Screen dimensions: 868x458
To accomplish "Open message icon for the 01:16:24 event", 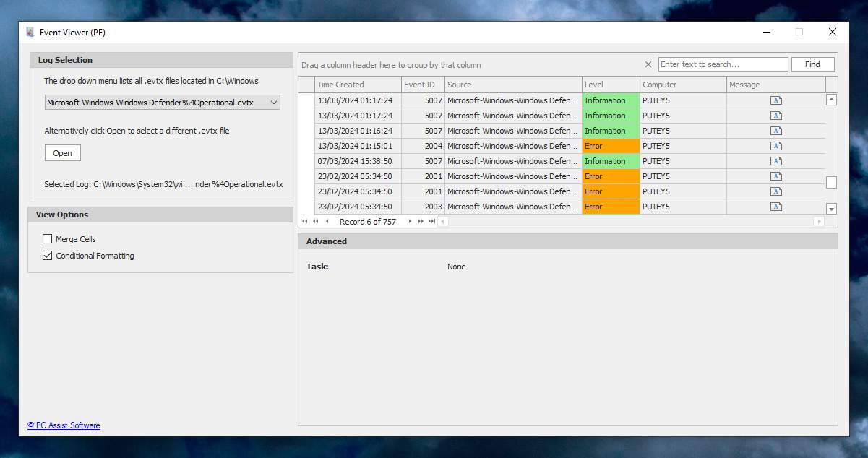I will click(775, 131).
